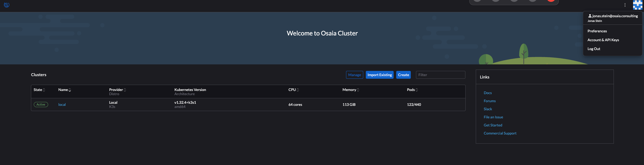Image resolution: width=644 pixels, height=165 pixels.
Task: Sort clusters using the CPU column sort arrows
Action: click(298, 90)
